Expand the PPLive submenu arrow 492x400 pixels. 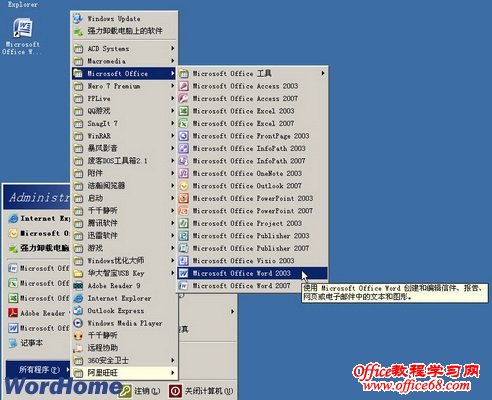(x=173, y=98)
